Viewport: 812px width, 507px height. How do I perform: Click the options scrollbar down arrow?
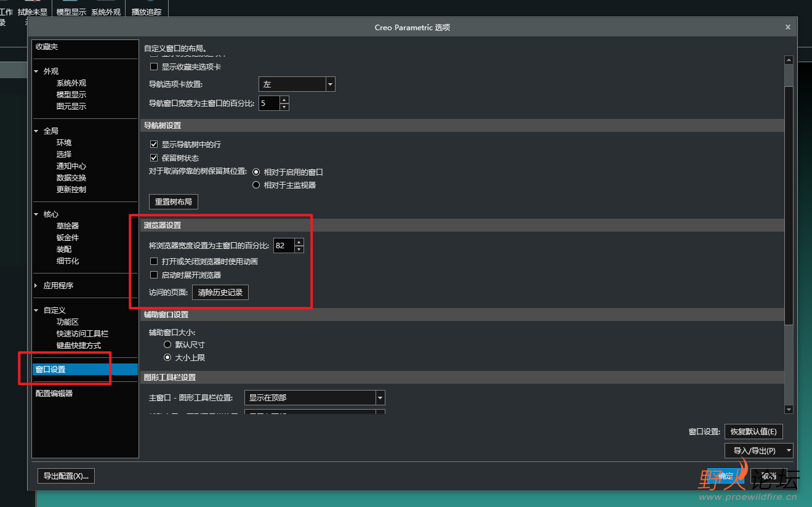tap(789, 409)
